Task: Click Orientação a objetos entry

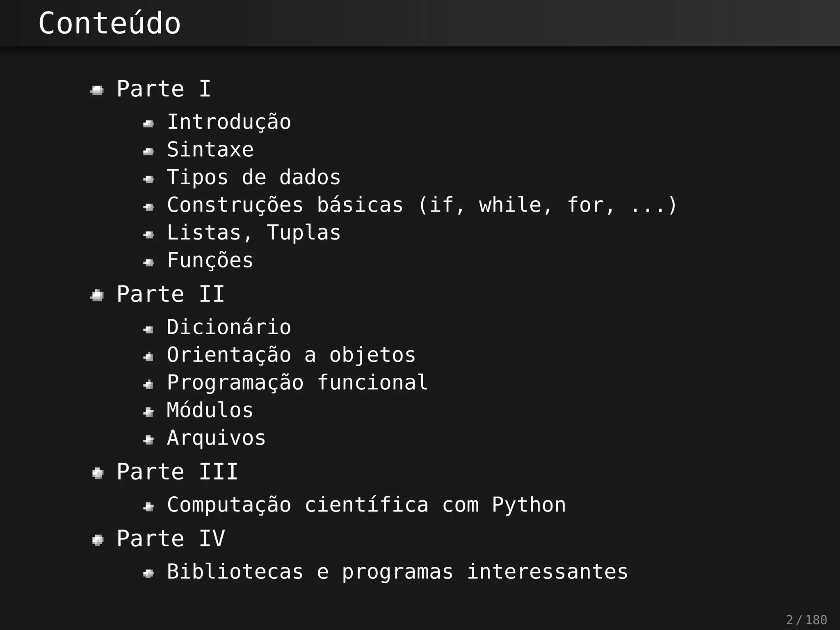Action: [x=291, y=355]
